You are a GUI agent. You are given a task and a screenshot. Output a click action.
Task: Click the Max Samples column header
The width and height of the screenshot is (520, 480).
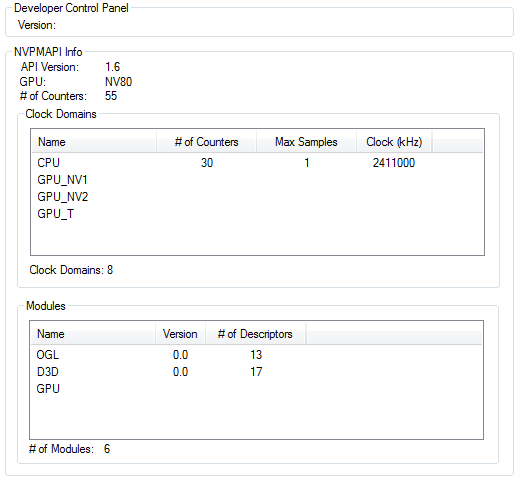306,142
